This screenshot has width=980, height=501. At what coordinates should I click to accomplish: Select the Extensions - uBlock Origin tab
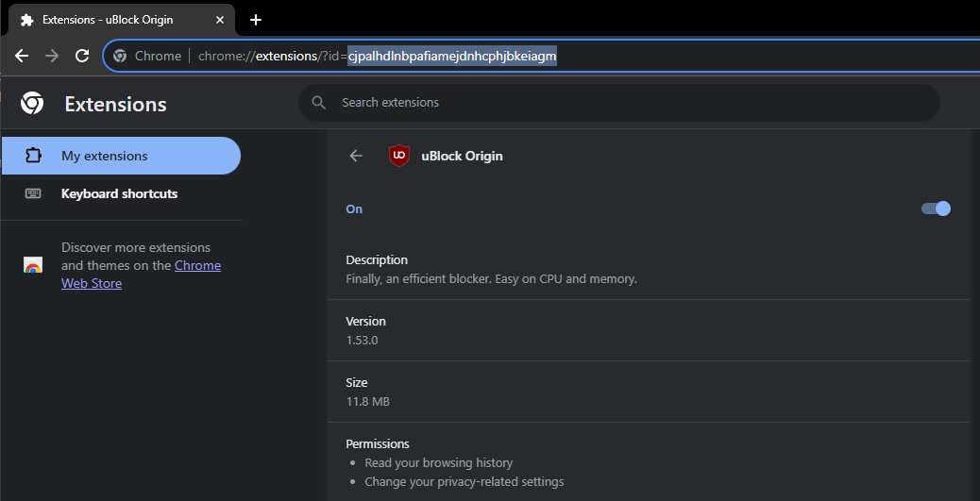(120, 20)
